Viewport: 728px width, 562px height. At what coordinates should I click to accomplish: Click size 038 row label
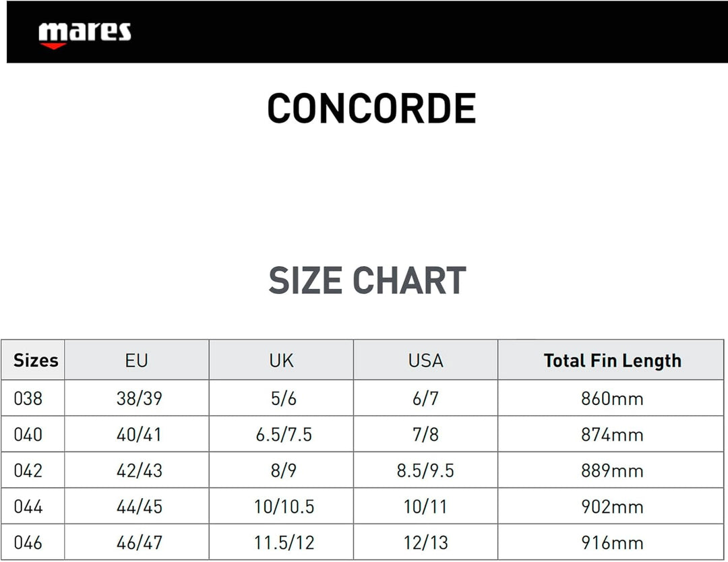tap(28, 399)
